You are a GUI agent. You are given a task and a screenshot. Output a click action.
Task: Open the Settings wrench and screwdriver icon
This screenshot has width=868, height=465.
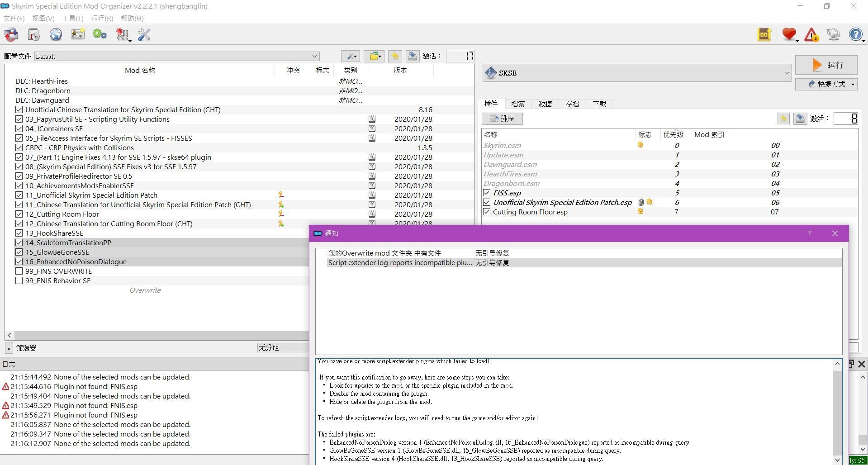click(144, 35)
